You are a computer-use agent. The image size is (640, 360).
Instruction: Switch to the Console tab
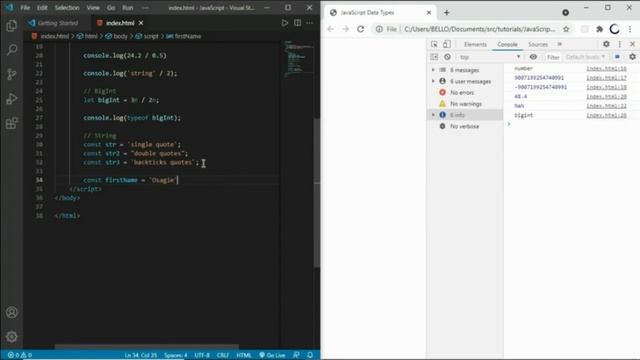(507, 44)
